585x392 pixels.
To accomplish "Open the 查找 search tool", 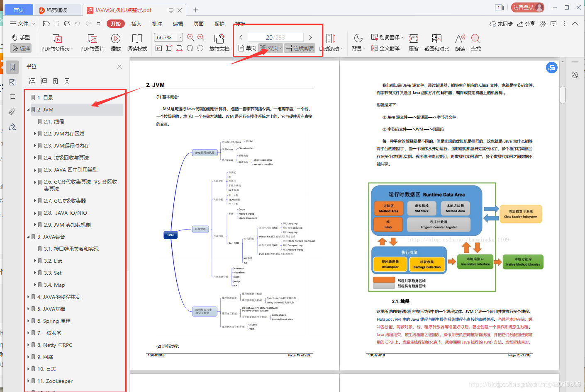I will click(476, 43).
